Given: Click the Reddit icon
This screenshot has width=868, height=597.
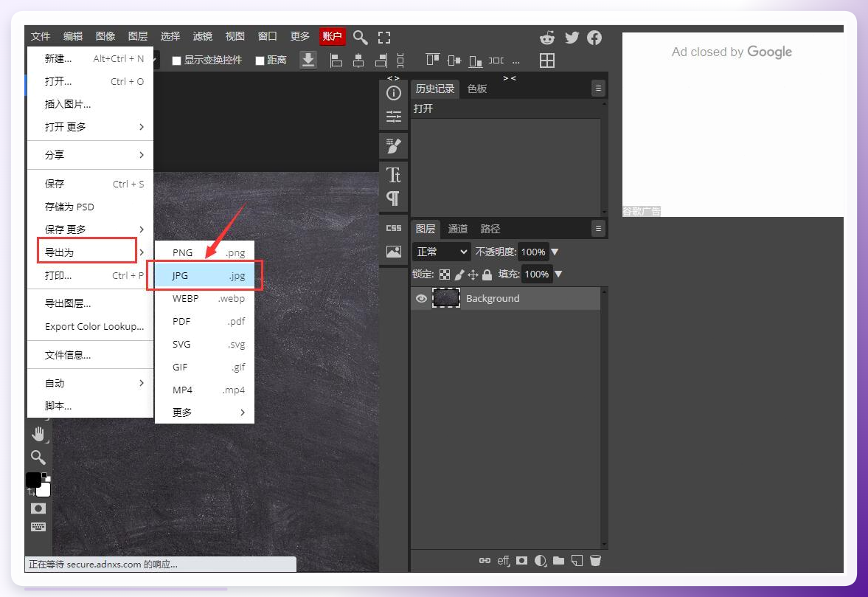Looking at the screenshot, I should [x=547, y=38].
